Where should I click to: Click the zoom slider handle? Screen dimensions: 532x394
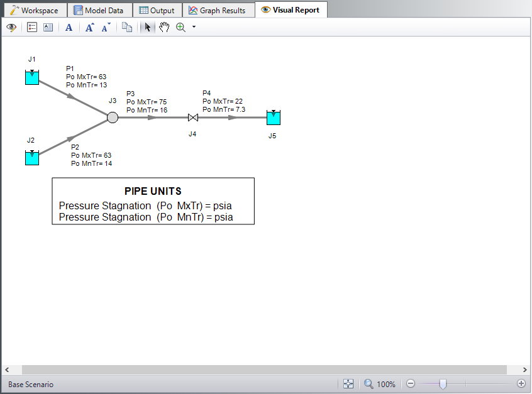point(443,384)
